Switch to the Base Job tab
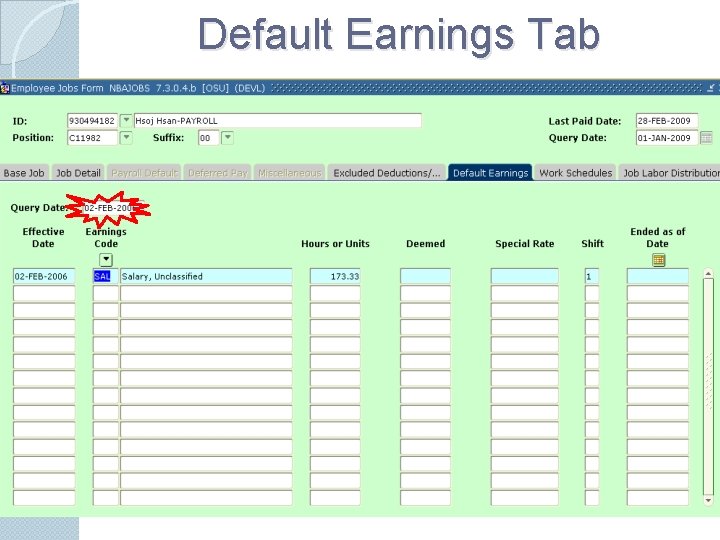720x540 pixels. pos(24,173)
